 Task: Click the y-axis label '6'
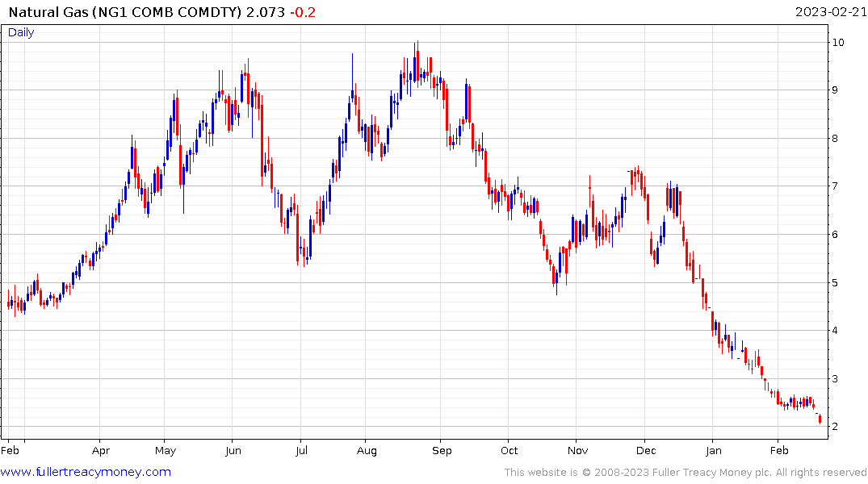click(x=835, y=235)
